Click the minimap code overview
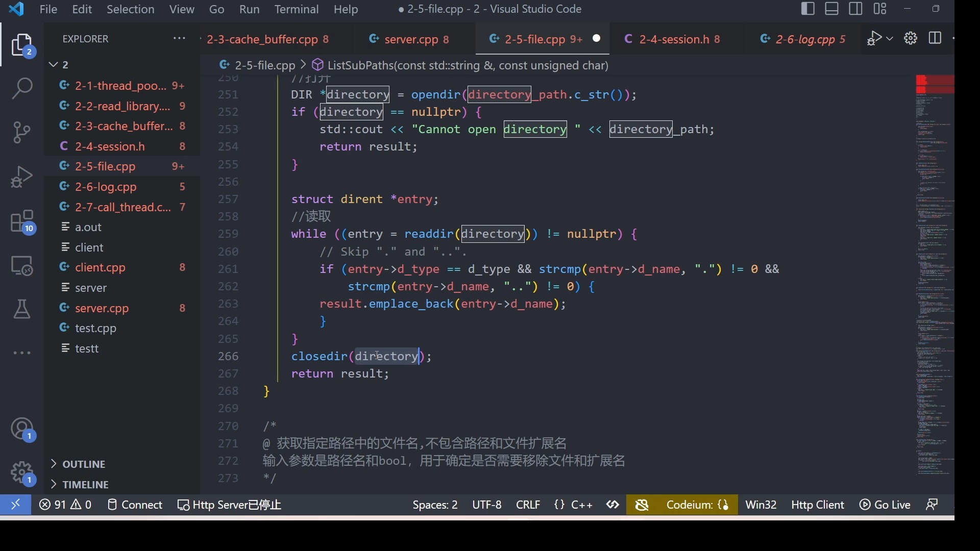This screenshot has width=980, height=551. click(x=935, y=275)
